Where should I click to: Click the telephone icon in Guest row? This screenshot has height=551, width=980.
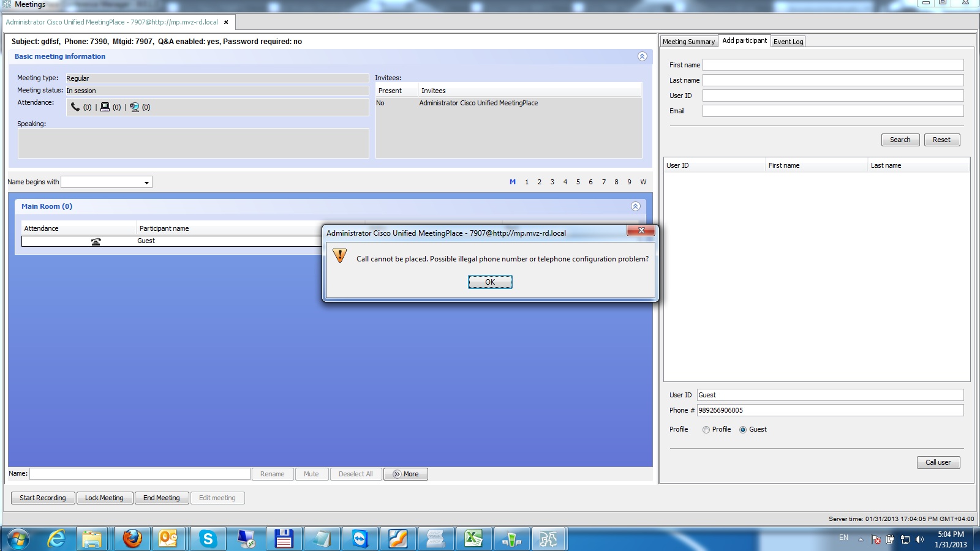tap(96, 241)
